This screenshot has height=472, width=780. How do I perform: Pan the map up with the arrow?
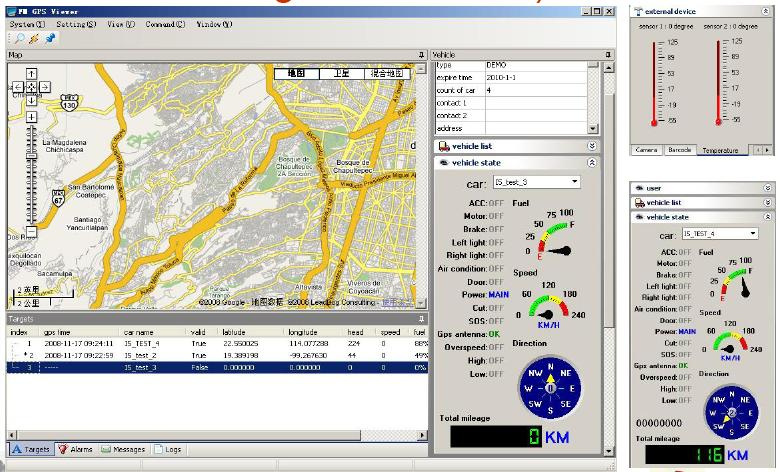tap(31, 74)
